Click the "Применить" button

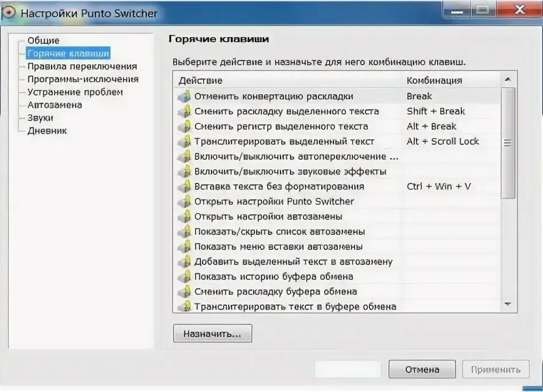pos(495,370)
